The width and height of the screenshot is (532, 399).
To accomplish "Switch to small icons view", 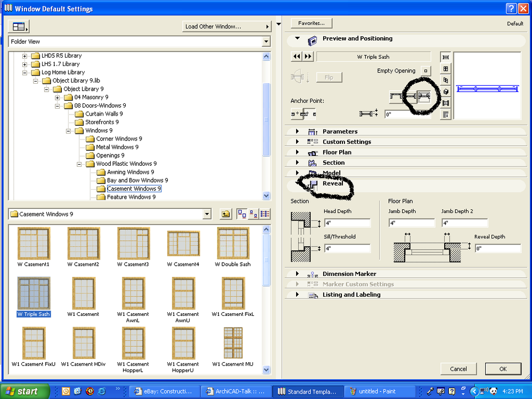I will [x=253, y=214].
